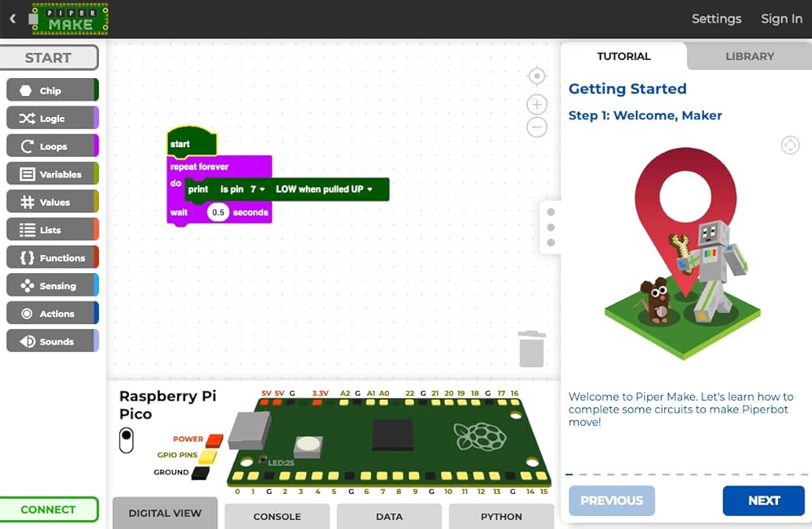Click the CONNECT button

(49, 509)
